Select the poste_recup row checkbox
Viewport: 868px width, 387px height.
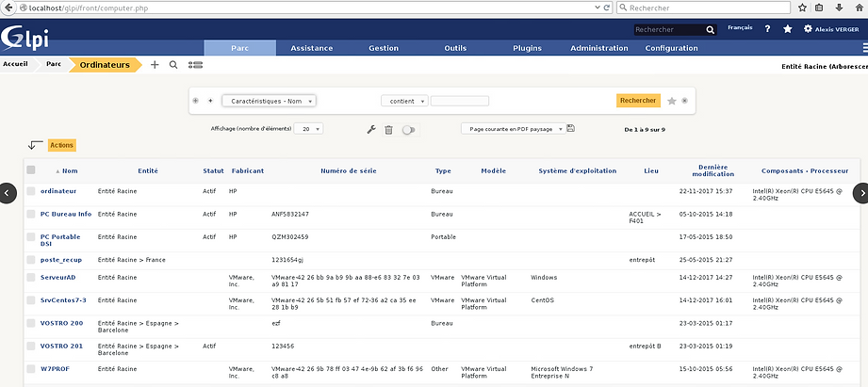(31, 259)
